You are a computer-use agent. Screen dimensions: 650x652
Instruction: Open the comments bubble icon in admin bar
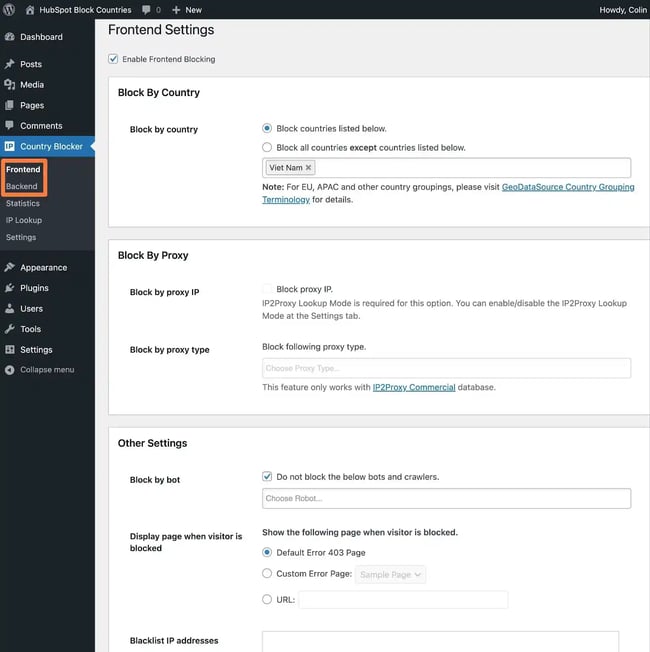coord(146,10)
